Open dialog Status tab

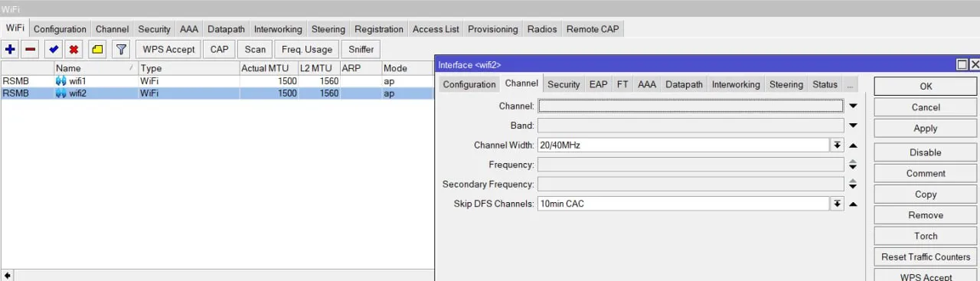pyautogui.click(x=825, y=84)
